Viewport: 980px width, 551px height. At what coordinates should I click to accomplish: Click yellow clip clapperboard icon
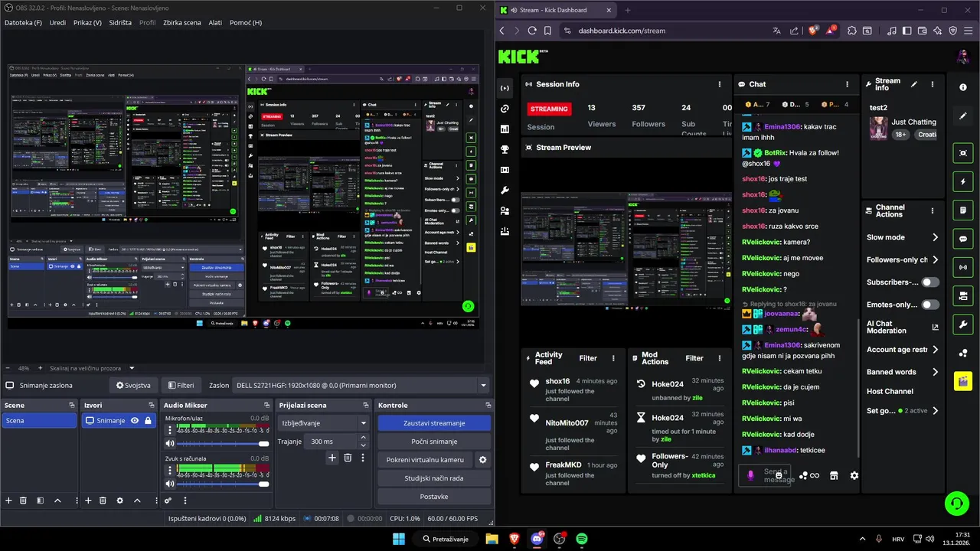click(963, 381)
